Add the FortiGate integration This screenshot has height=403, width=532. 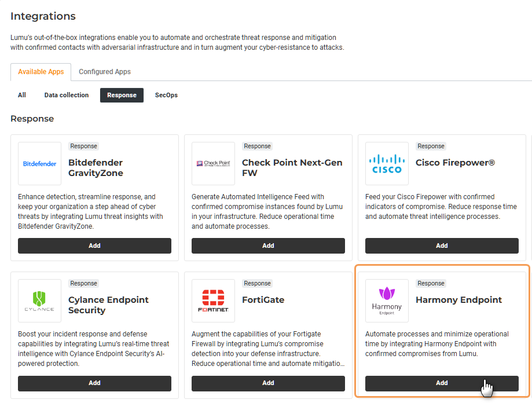pyautogui.click(x=268, y=383)
